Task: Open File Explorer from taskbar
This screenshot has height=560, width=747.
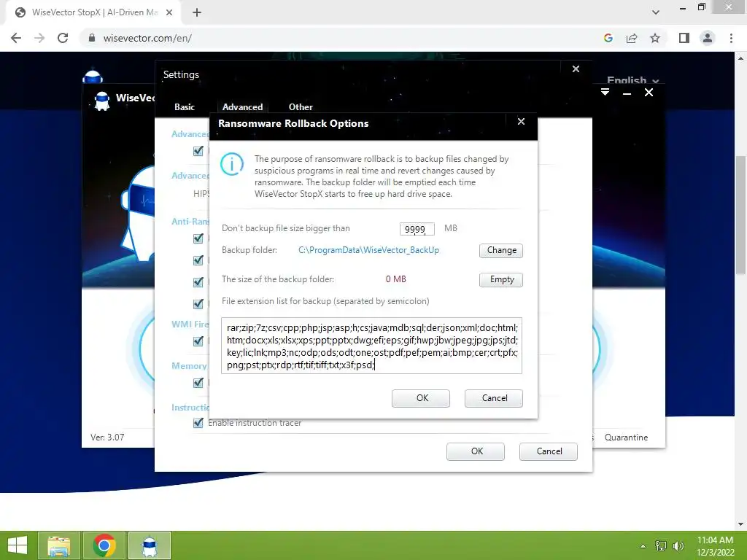Action: coord(59,545)
